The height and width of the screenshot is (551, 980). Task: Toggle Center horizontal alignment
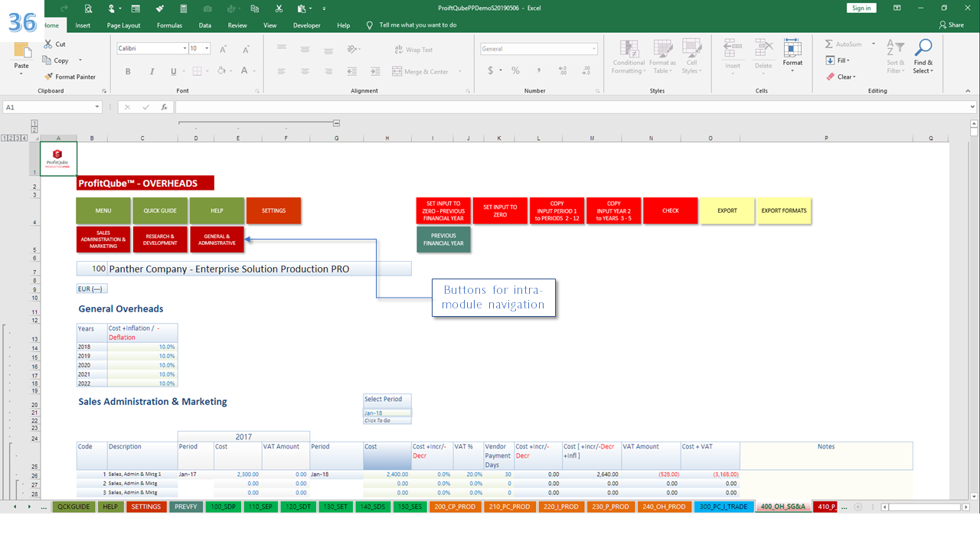pyautogui.click(x=305, y=71)
